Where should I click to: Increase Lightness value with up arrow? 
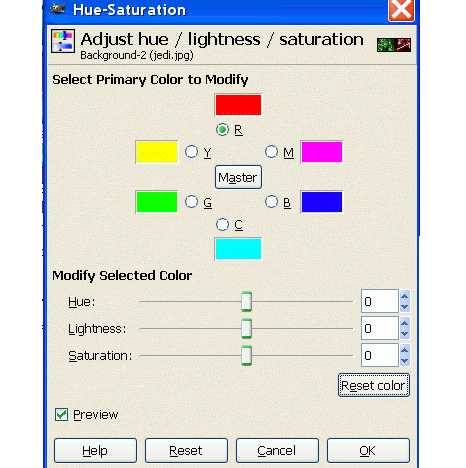click(x=405, y=323)
